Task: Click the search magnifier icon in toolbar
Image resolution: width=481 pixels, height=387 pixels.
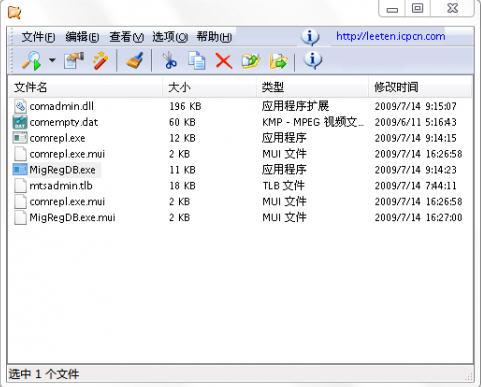Action: 32,61
